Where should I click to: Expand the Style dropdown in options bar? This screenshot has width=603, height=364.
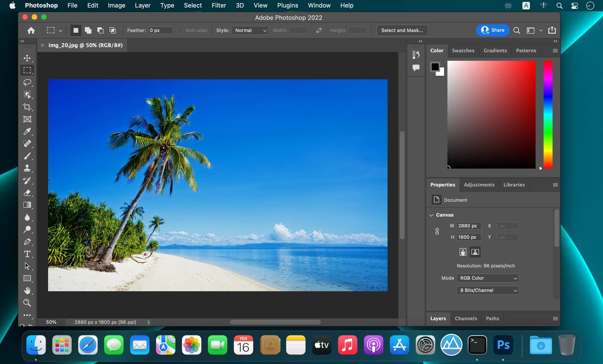[x=250, y=30]
